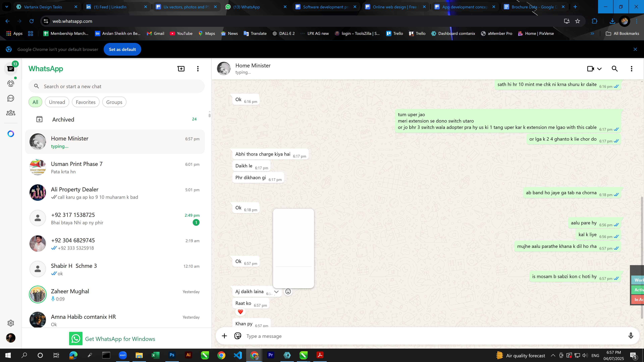This screenshot has width=644, height=362.
Task: Open volume control in system tray
Action: (585, 355)
